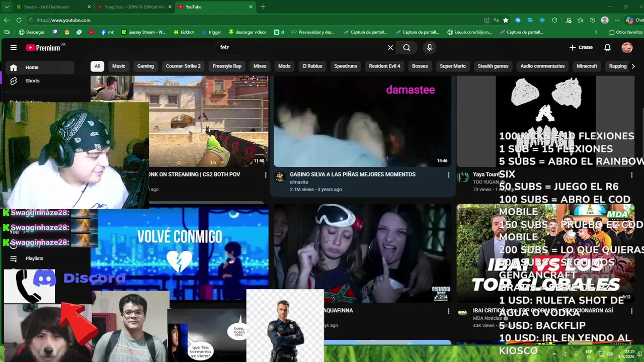The height and width of the screenshot is (362, 644).
Task: Open options menu for CS2 BOTH POV video
Action: pyautogui.click(x=266, y=175)
